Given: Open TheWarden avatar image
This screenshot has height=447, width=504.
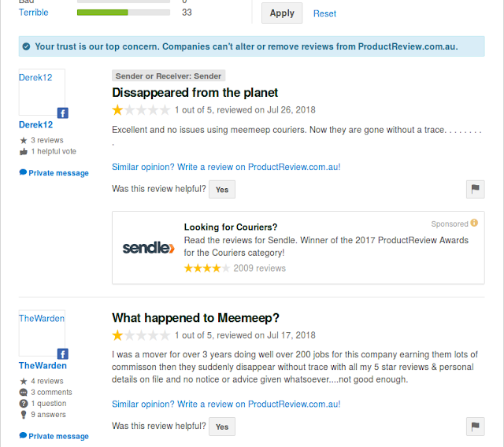Looking at the screenshot, I should click(42, 333).
